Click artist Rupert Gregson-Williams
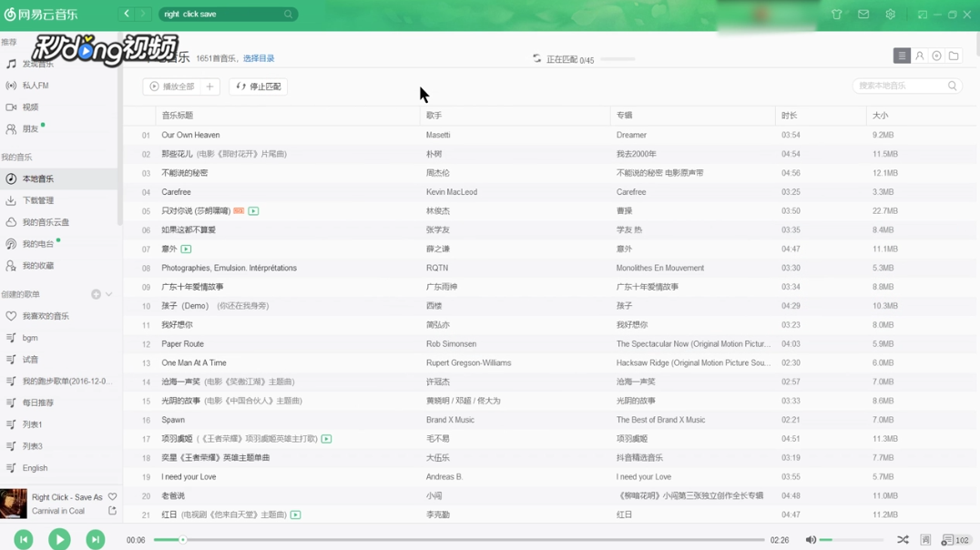Screen dimensions: 980x550 point(469,363)
